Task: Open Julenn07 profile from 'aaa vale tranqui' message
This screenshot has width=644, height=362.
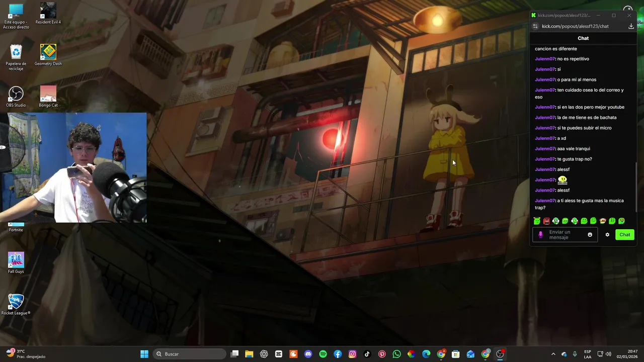Action: coord(545,149)
